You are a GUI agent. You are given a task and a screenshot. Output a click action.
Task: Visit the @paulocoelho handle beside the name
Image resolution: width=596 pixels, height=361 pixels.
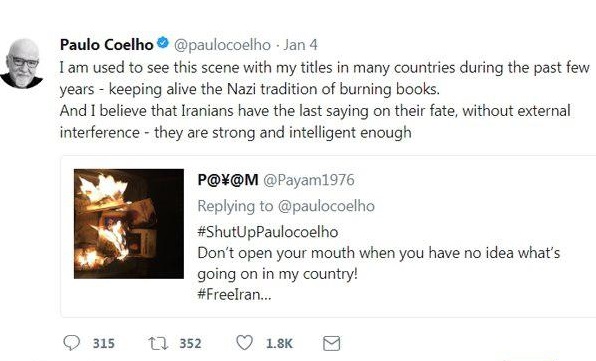click(222, 45)
